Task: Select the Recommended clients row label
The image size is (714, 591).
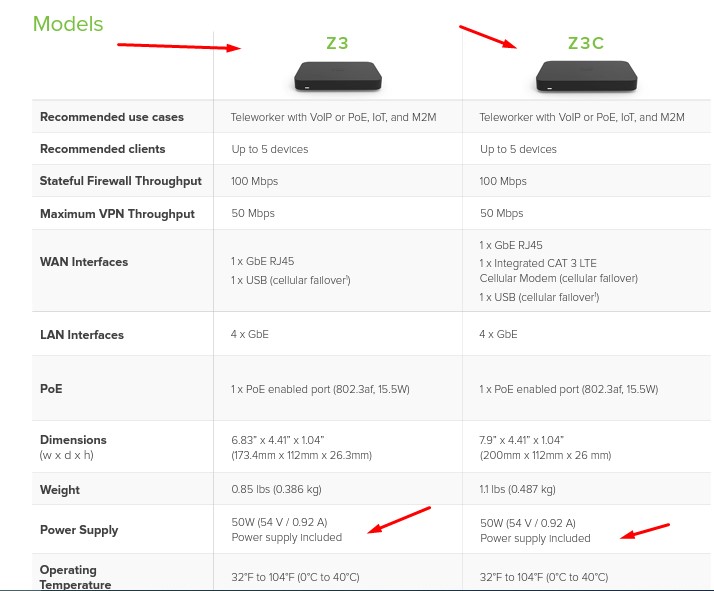Action: coord(102,149)
